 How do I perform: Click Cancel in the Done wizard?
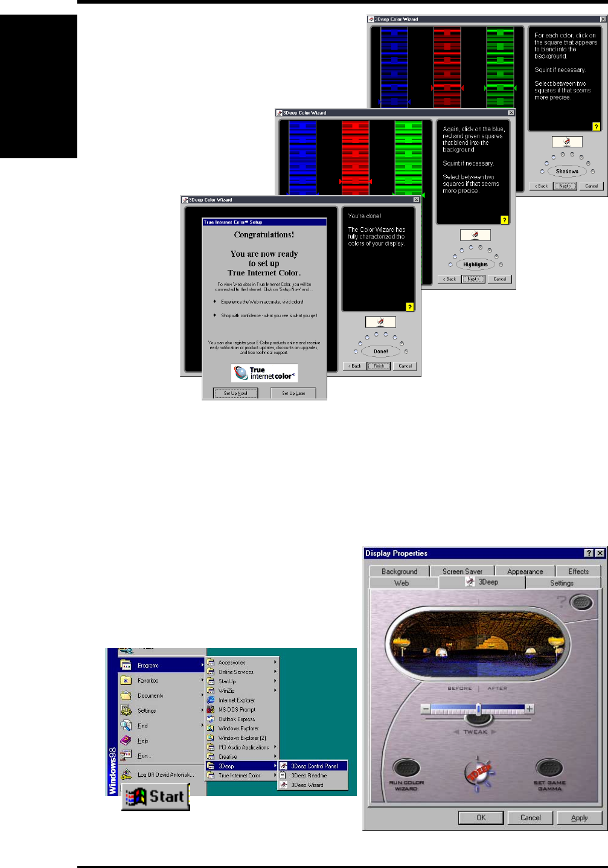coord(405,366)
